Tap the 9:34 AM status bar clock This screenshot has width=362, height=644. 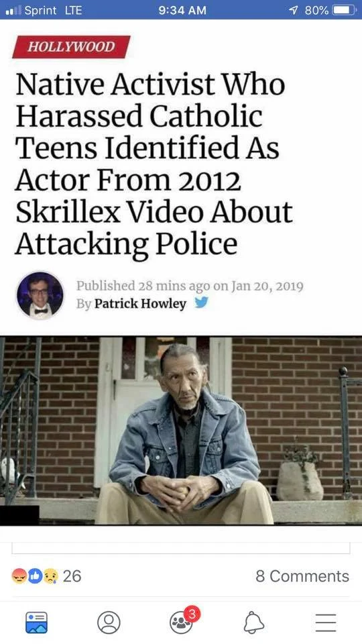pos(182,10)
